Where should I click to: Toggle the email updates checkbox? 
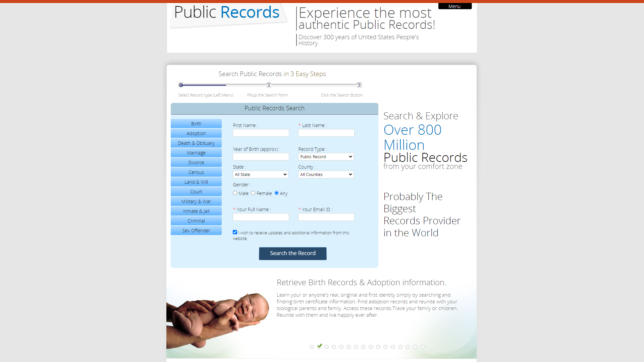tap(235, 232)
